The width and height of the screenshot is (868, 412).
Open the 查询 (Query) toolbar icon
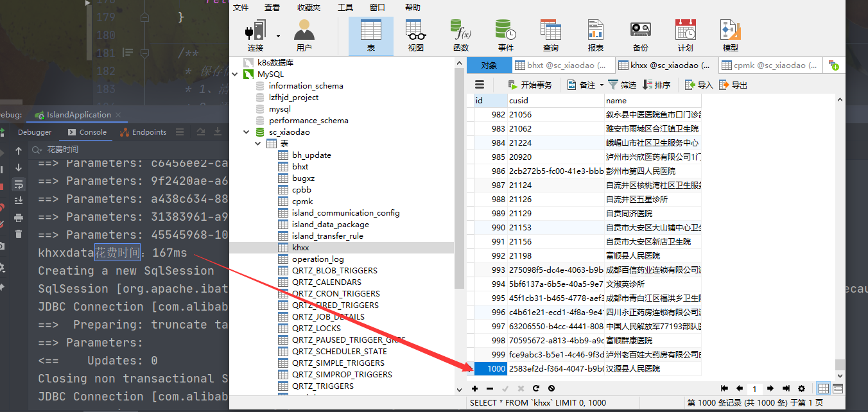[551, 35]
